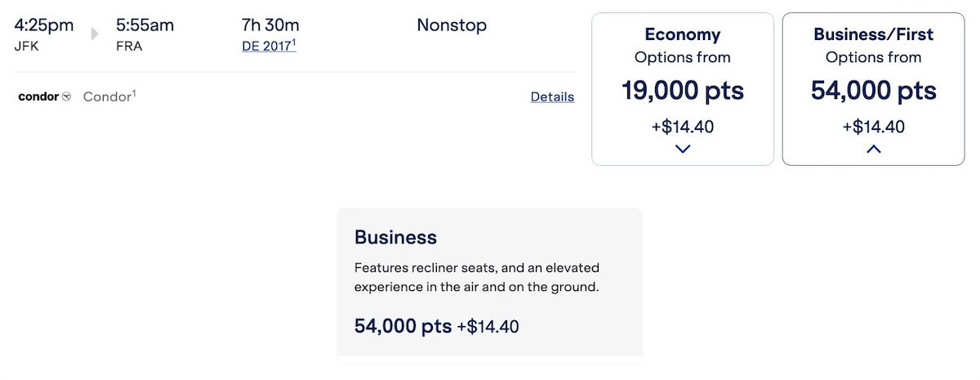This screenshot has width=980, height=380.
Task: Open the flight Details link
Action: click(x=552, y=96)
